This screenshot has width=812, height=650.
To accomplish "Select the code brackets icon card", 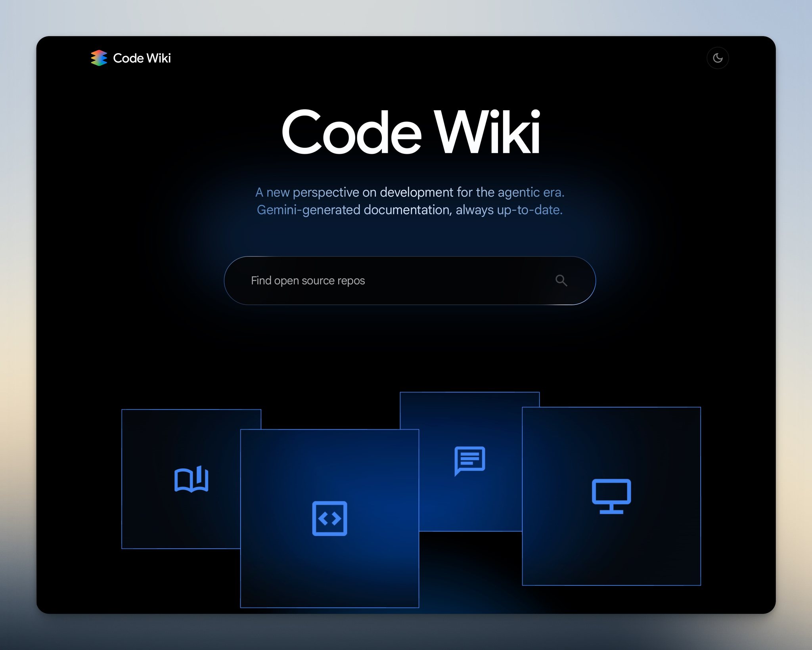I will pos(329,518).
